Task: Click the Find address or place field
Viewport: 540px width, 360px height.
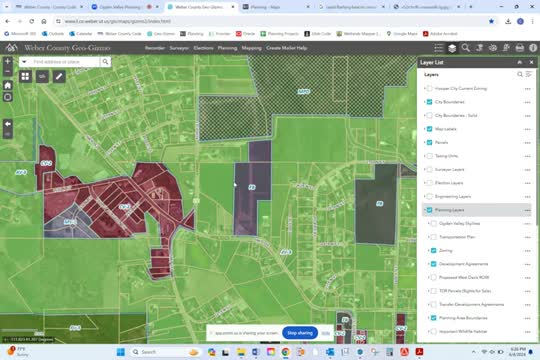Action: tap(64, 62)
